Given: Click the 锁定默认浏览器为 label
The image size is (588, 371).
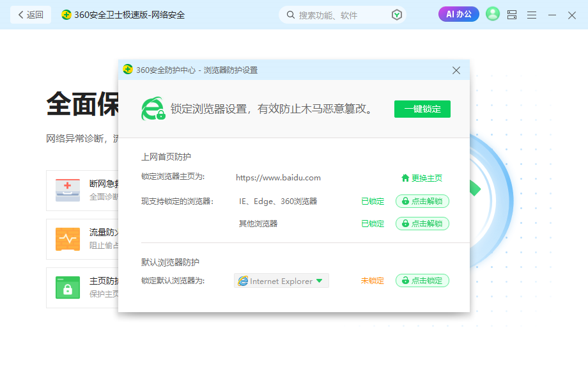Looking at the screenshot, I should (173, 281).
